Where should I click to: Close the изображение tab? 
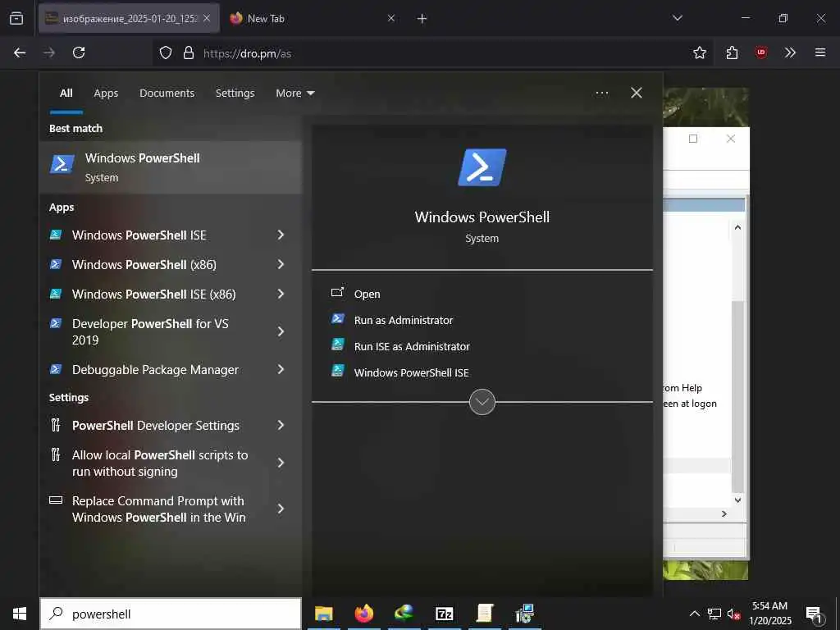click(207, 19)
